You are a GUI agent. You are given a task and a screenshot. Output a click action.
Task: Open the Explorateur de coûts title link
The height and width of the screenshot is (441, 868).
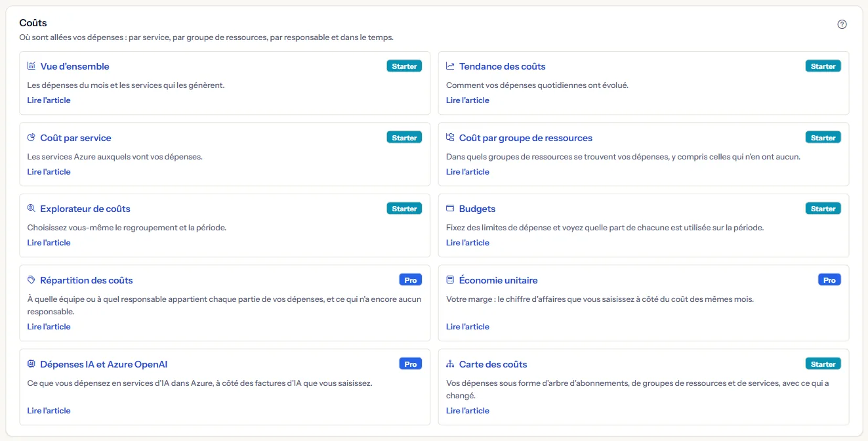pyautogui.click(x=85, y=209)
